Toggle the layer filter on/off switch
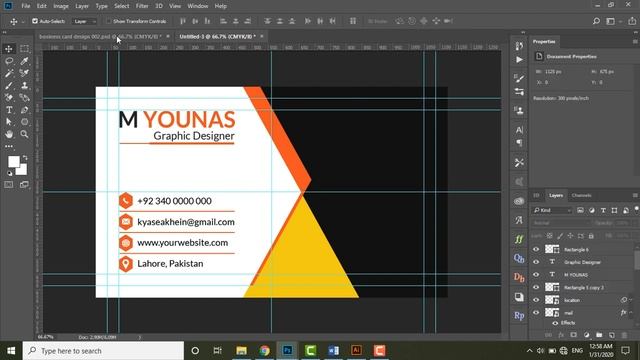Screen dimensions: 640x360 (x=636, y=210)
